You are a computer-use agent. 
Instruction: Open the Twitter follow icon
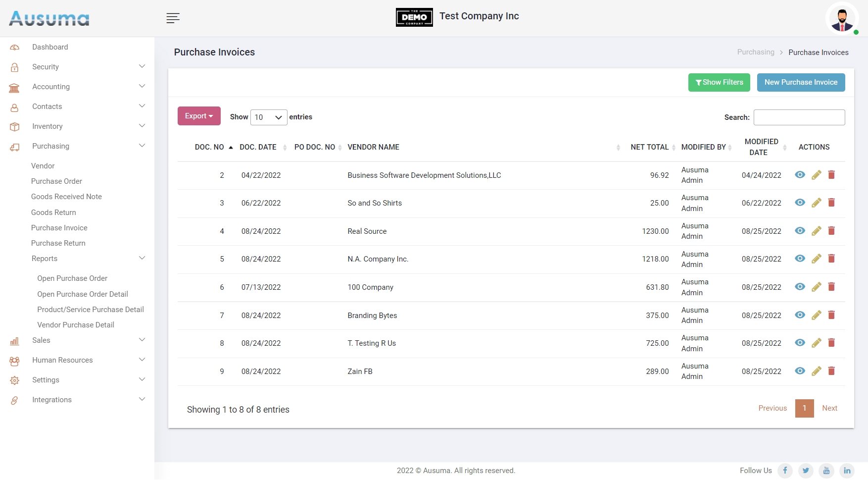pyautogui.click(x=806, y=471)
